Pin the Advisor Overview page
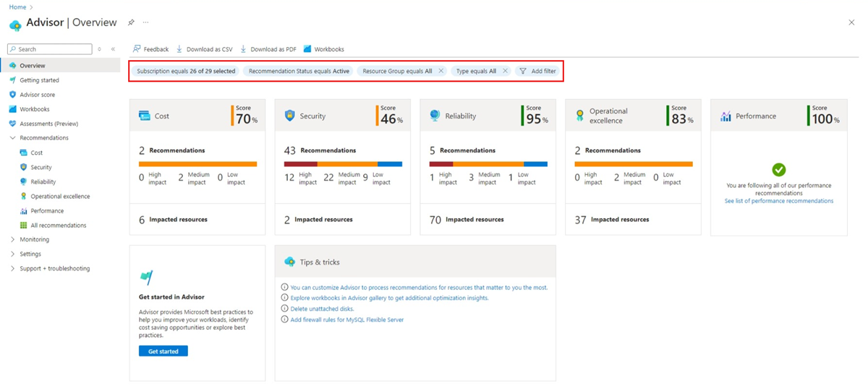868x389 pixels. (x=131, y=22)
